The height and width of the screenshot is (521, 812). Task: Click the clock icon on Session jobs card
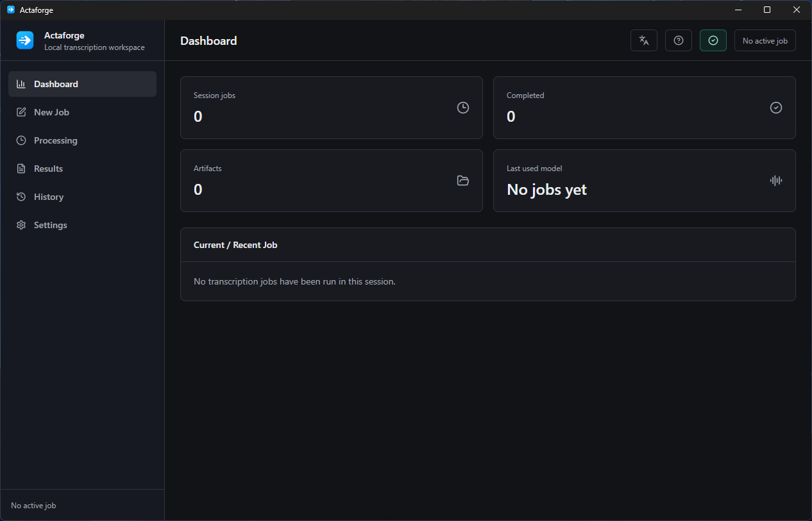point(463,108)
